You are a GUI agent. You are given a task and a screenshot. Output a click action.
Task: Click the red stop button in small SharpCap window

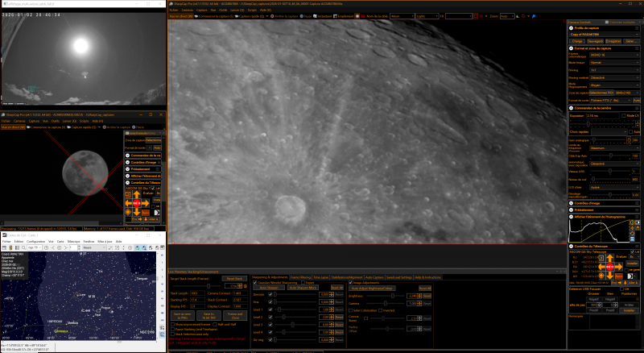tap(137, 203)
